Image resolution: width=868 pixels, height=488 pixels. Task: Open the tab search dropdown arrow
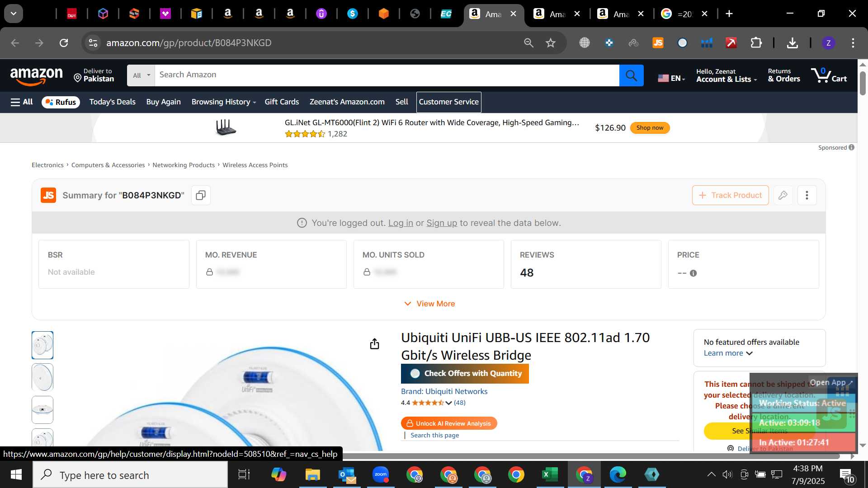pos(14,14)
